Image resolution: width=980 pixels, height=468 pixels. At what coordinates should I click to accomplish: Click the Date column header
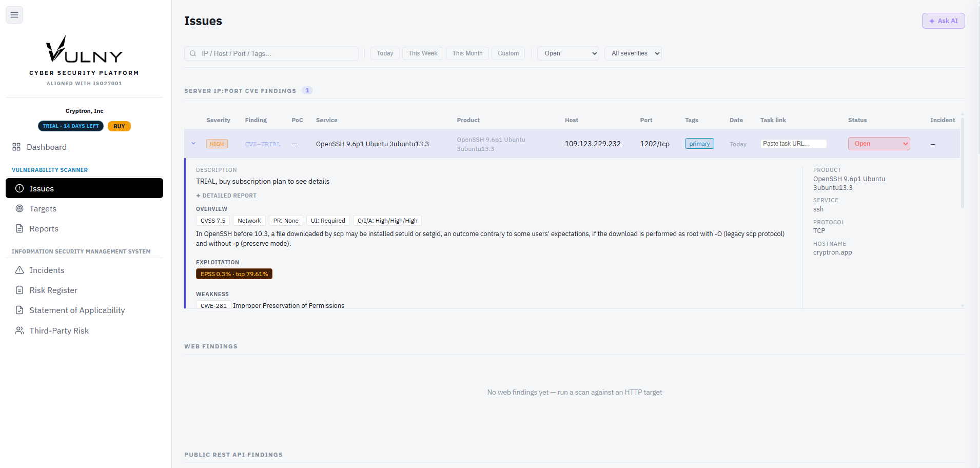click(x=736, y=120)
